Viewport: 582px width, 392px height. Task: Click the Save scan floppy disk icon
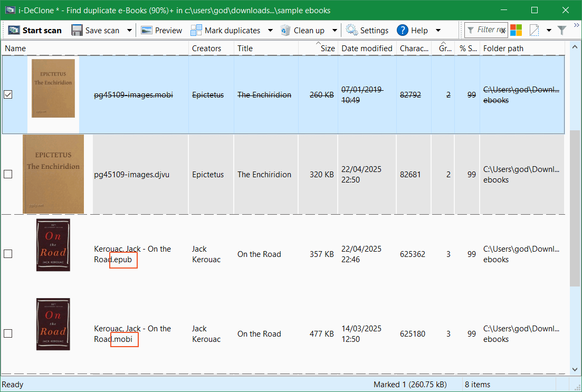pos(77,31)
